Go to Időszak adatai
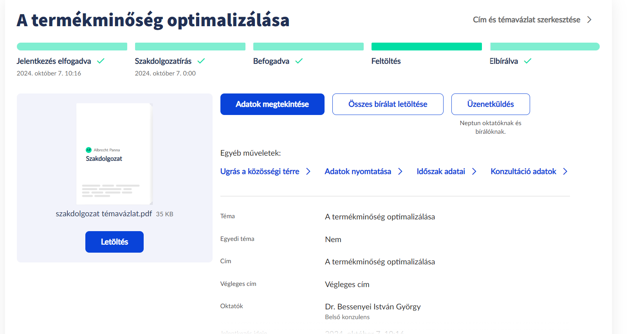Viewport: 644px width, 334px height. pos(441,172)
